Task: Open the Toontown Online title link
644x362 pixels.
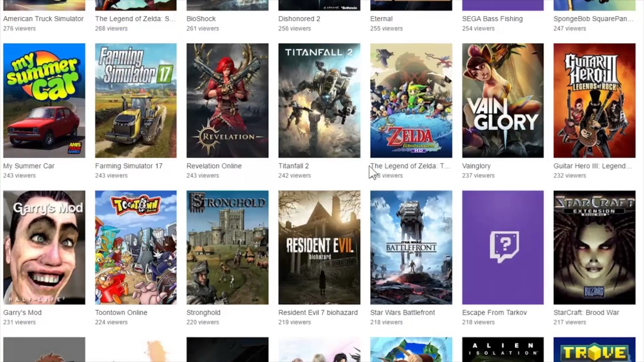Action: 121,313
